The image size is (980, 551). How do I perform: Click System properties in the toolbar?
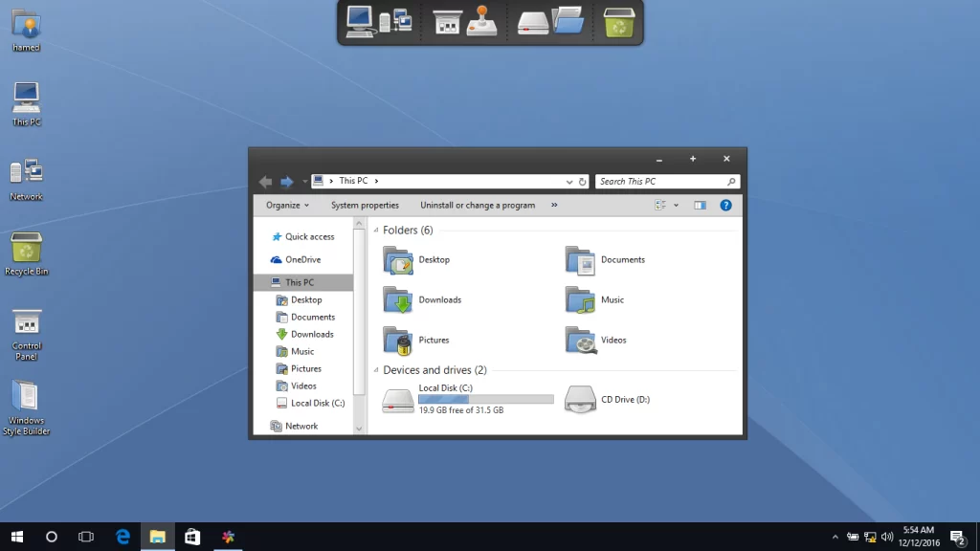(365, 205)
